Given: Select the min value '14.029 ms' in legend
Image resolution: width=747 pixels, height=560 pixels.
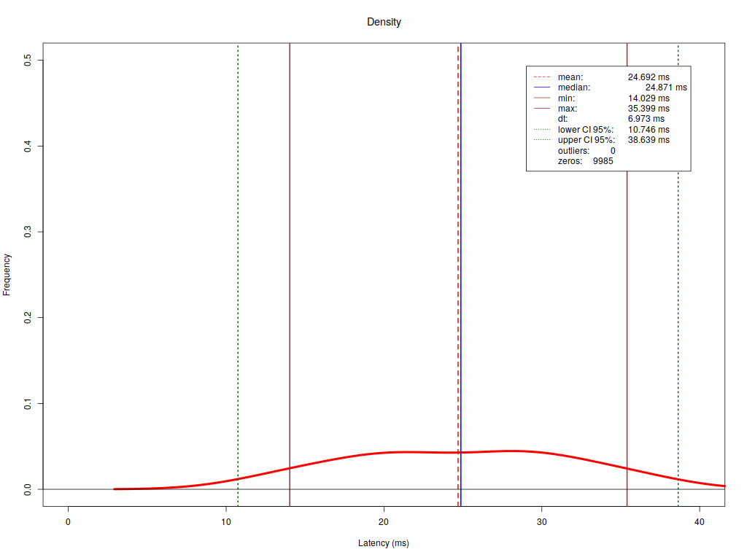Looking at the screenshot, I should (649, 98).
